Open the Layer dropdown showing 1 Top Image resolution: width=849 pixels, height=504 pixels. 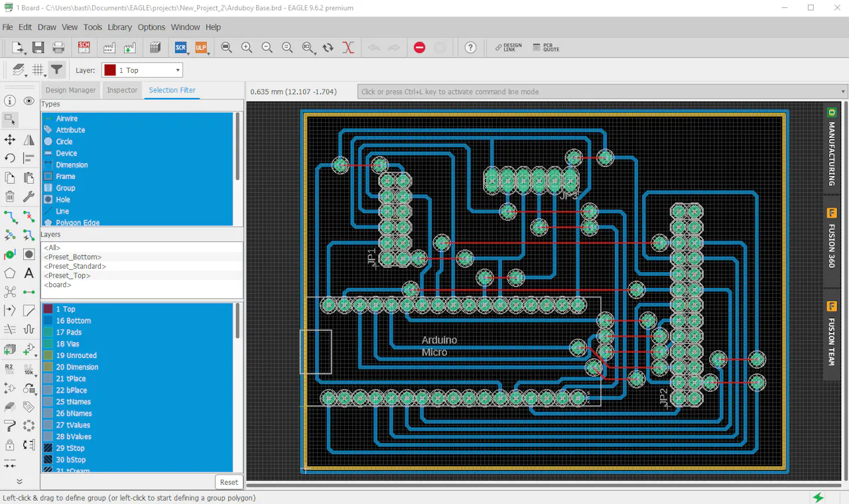pos(142,70)
